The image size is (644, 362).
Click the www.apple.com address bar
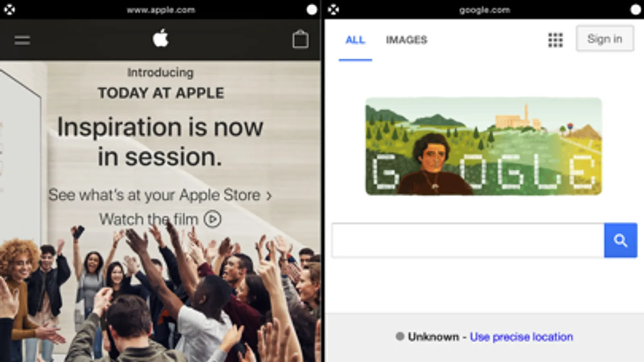coord(161,10)
